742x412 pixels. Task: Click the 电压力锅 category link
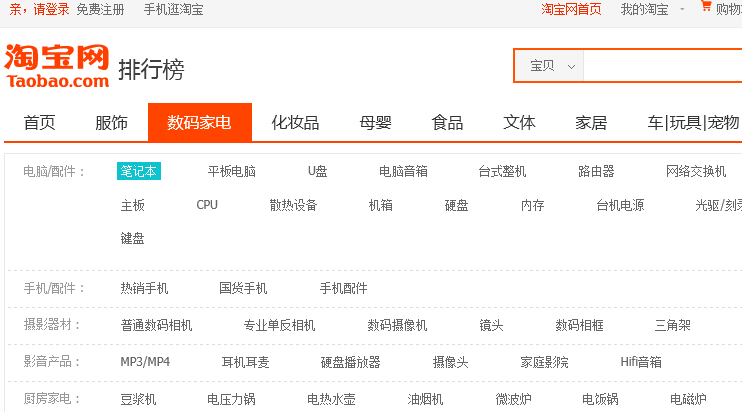[231, 399]
